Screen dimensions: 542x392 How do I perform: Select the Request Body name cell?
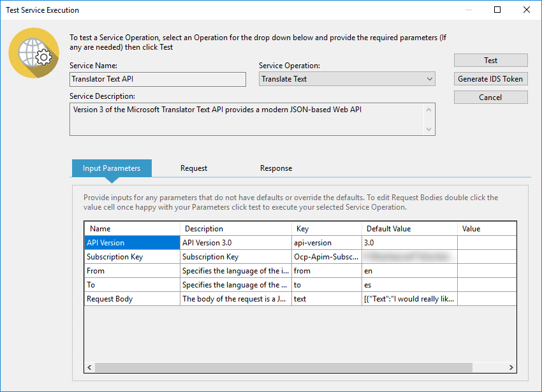132,299
